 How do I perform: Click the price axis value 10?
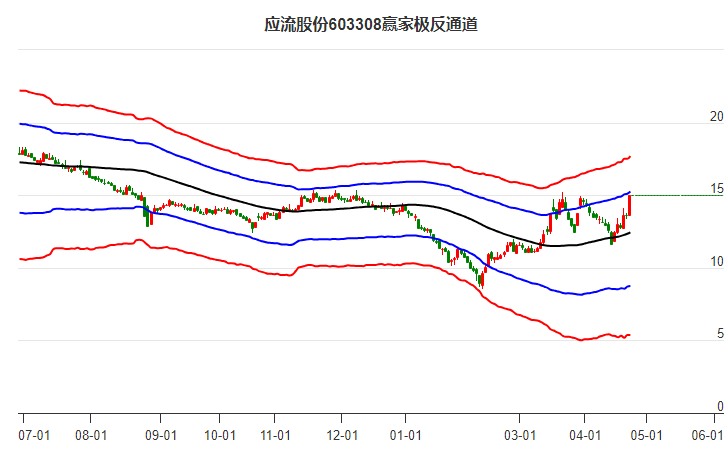pyautogui.click(x=716, y=262)
